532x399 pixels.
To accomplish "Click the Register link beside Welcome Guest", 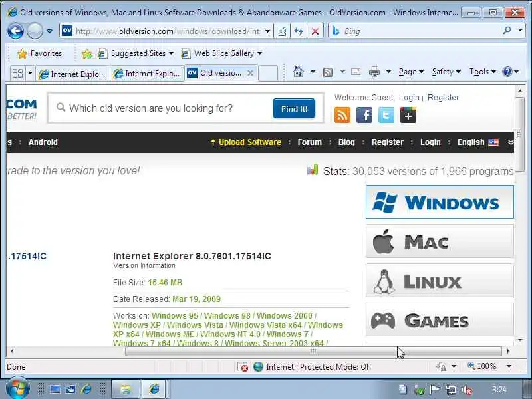I will click(443, 98).
